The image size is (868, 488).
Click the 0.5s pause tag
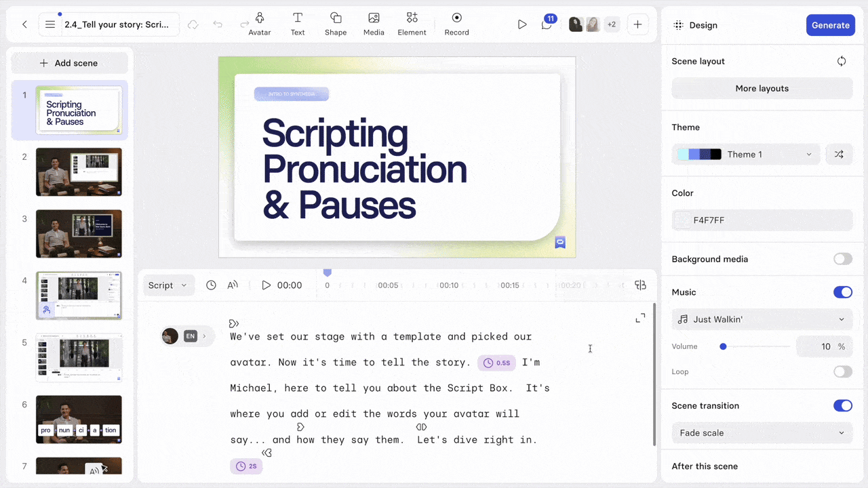[496, 363]
